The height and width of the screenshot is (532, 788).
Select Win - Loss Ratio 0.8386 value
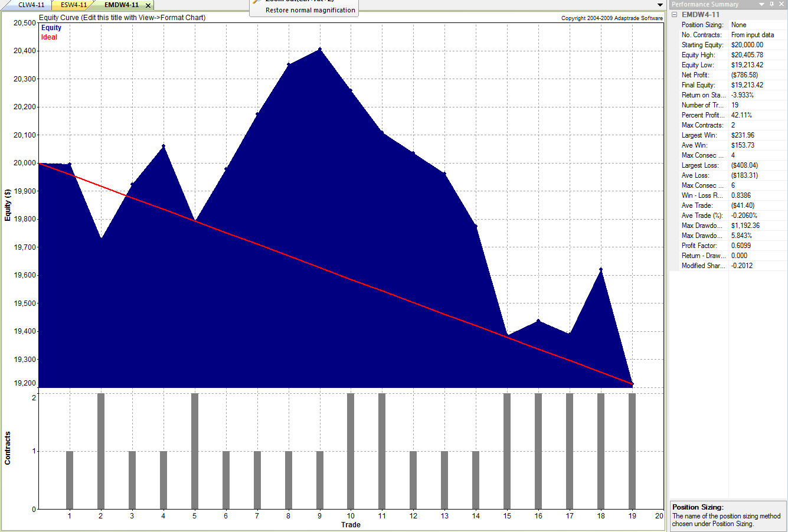(741, 195)
